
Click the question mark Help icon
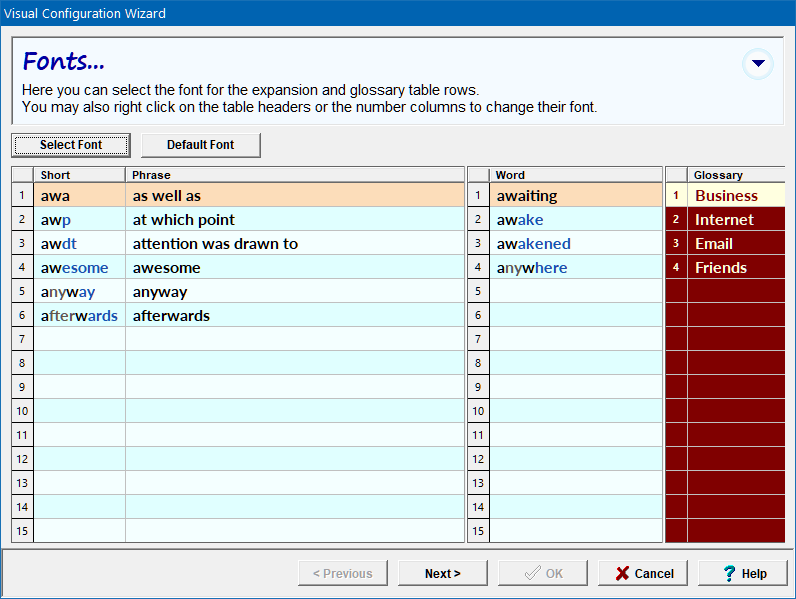coord(729,573)
